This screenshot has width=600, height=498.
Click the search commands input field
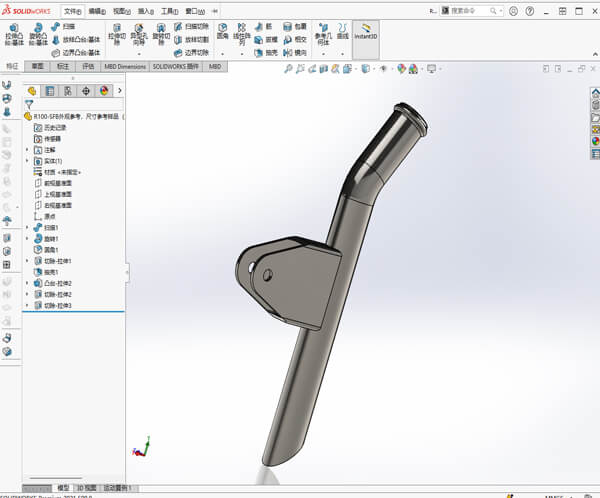pos(471,11)
